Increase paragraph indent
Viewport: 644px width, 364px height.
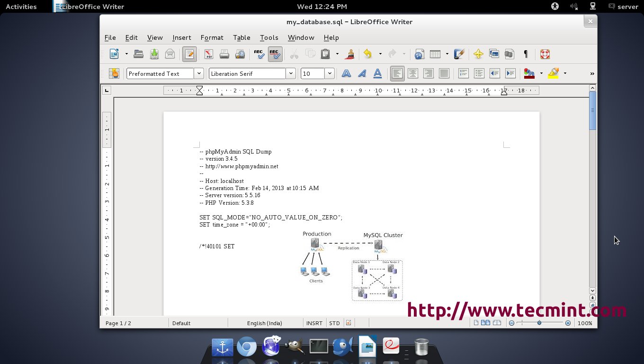click(510, 73)
